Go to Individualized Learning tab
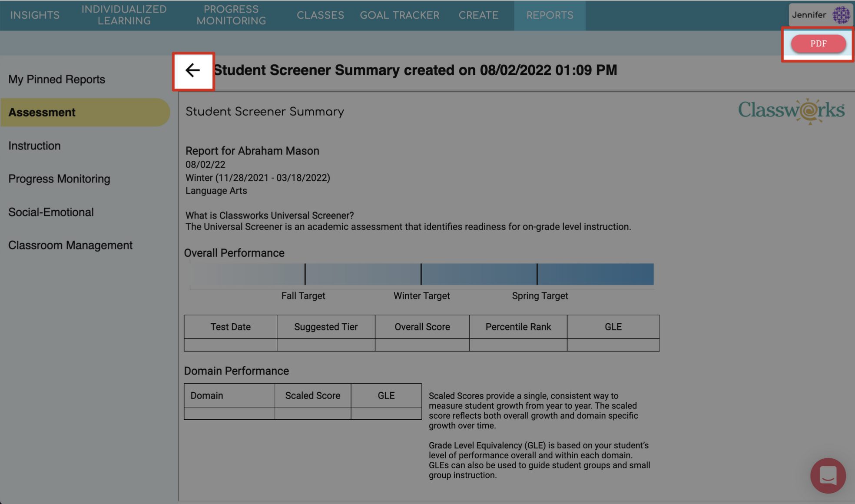 pos(124,15)
